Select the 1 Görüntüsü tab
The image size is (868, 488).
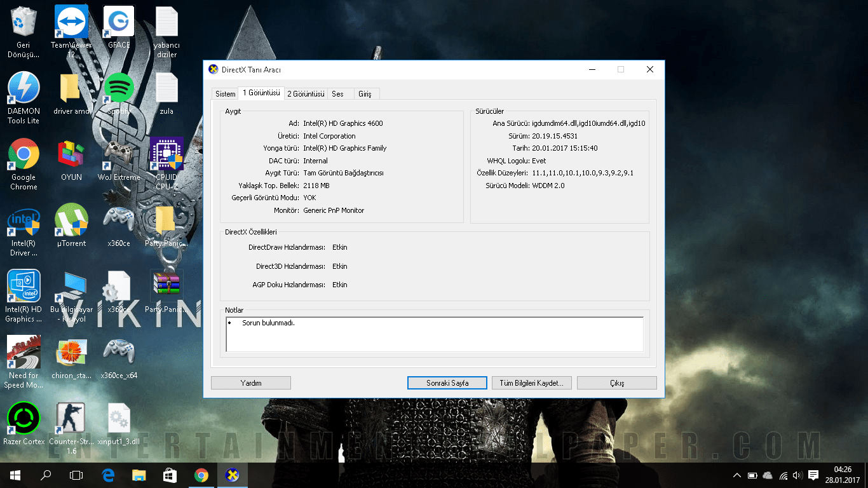point(261,93)
